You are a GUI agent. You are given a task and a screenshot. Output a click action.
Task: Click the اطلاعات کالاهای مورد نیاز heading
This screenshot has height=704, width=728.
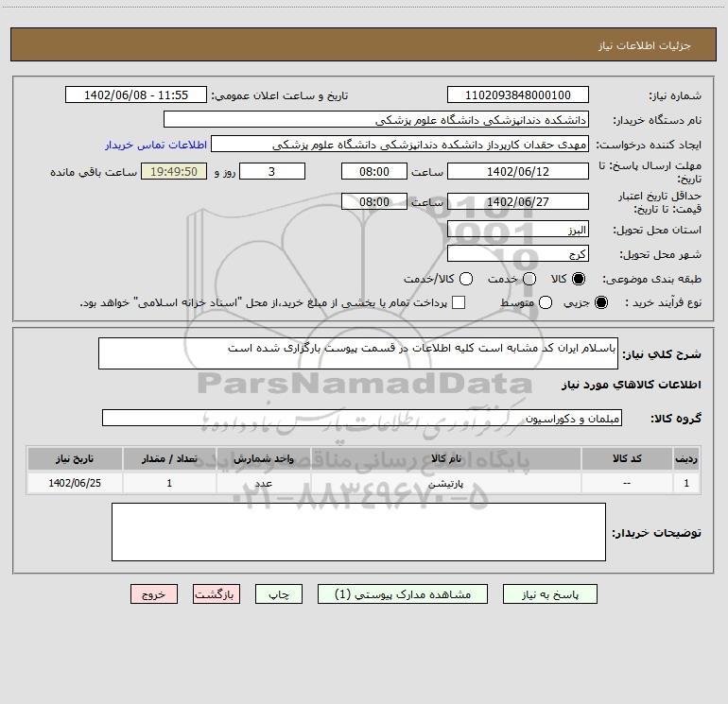click(x=632, y=385)
